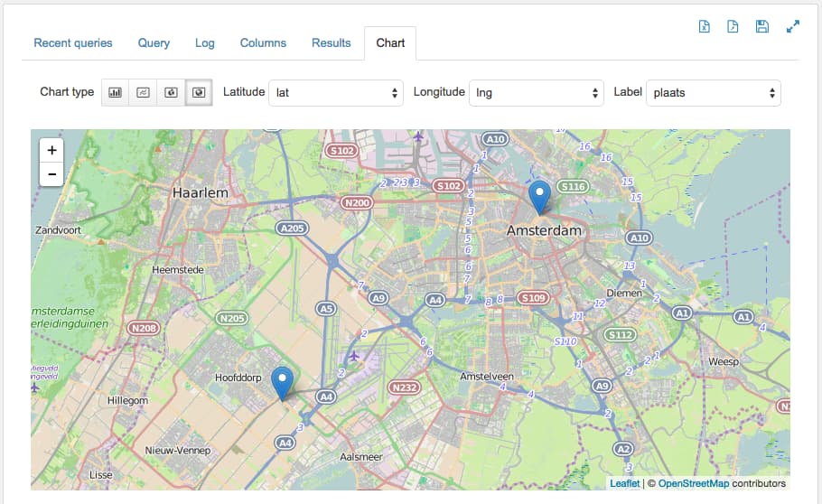The width and height of the screenshot is (822, 504).
Task: Export results to PDF file icon
Action: (733, 26)
